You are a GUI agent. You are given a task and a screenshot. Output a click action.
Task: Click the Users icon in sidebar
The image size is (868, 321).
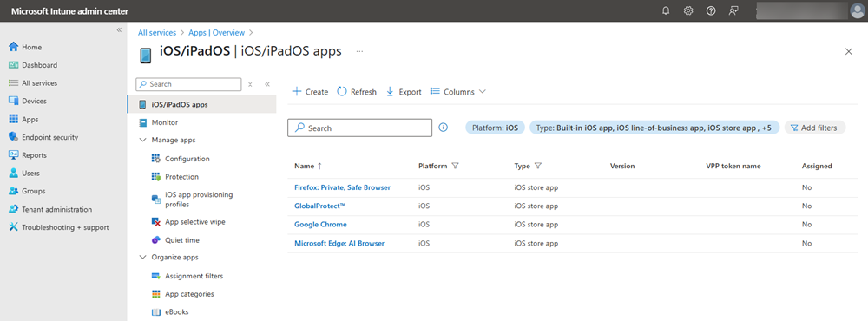(14, 174)
